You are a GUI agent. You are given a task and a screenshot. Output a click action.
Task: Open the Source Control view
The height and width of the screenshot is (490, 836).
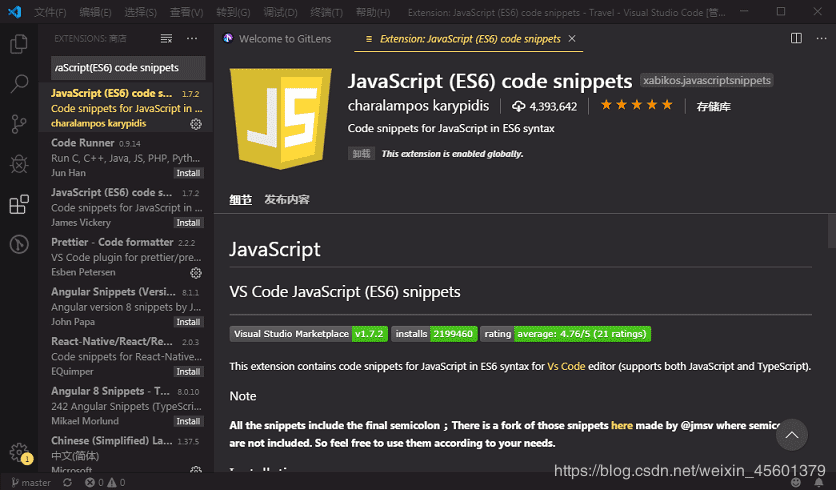pyautogui.click(x=18, y=124)
